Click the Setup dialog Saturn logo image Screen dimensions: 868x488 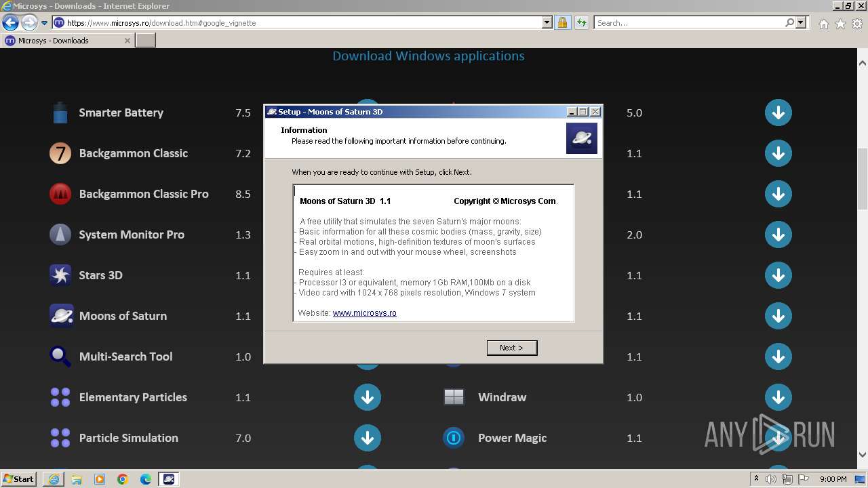582,138
